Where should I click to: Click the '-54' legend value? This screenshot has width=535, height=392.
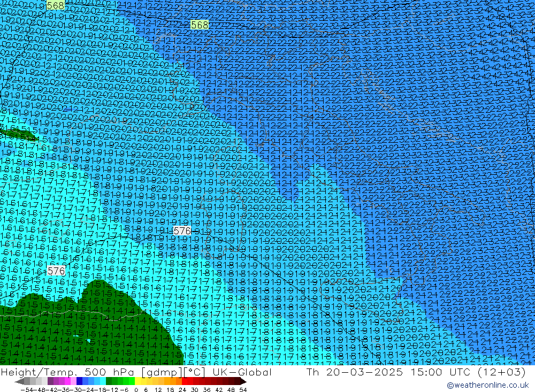tap(27, 390)
